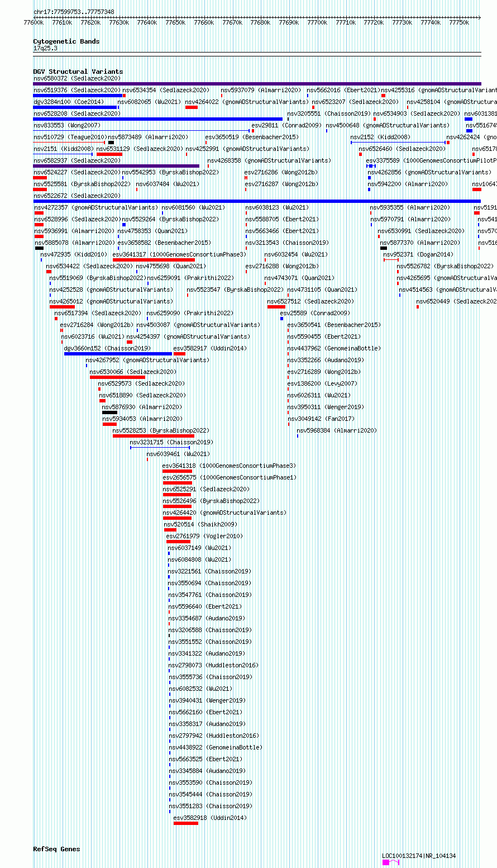497x868 pixels.
Task: Click the black bar under nsv5876930
Action: [x=109, y=412]
